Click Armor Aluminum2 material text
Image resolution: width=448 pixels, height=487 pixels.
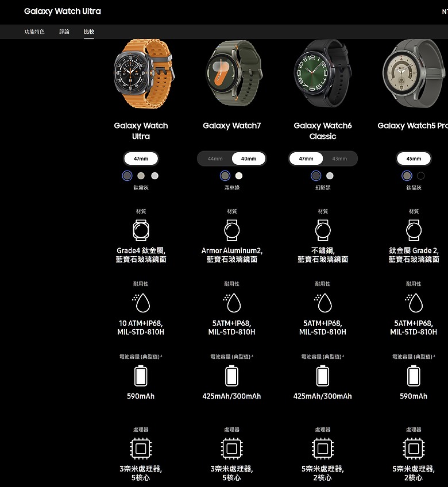pos(232,250)
